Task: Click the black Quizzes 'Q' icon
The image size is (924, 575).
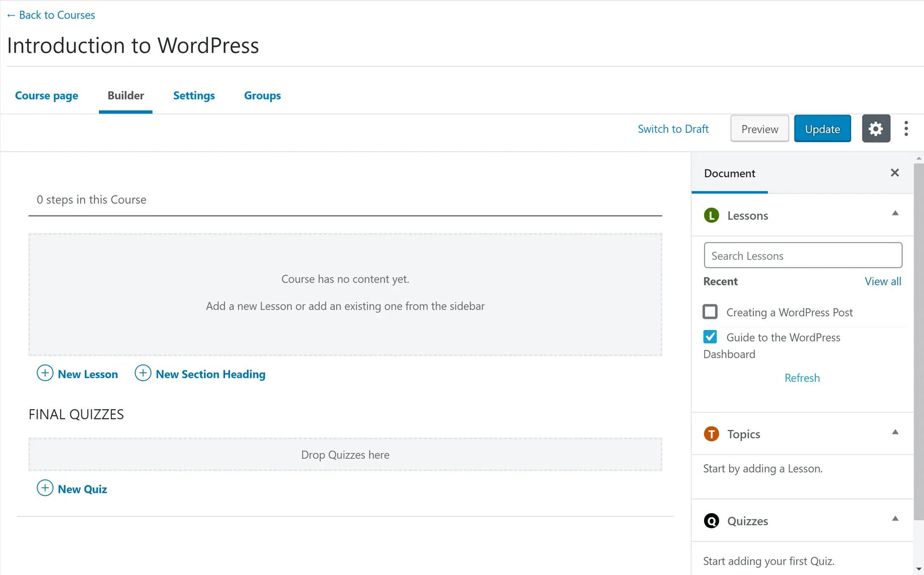Action: 711,521
